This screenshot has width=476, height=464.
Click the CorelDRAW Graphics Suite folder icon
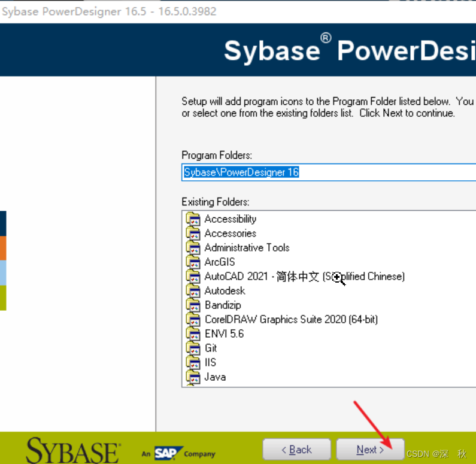click(193, 319)
